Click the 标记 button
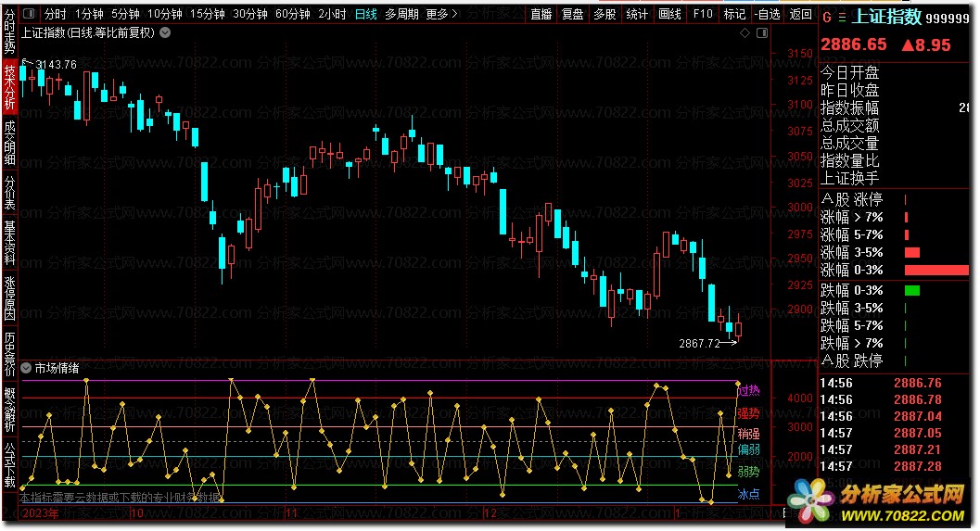 pyautogui.click(x=734, y=14)
